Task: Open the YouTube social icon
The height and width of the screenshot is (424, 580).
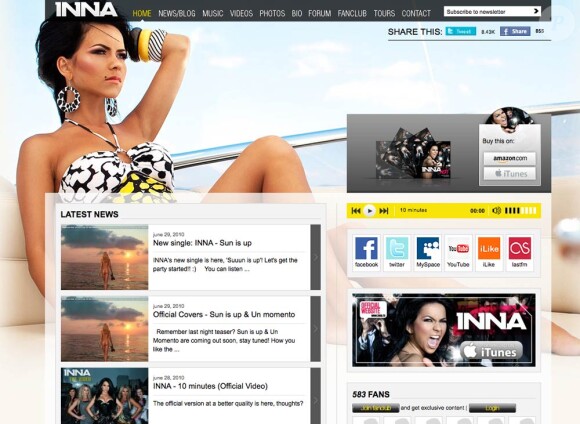Action: pyautogui.click(x=458, y=253)
